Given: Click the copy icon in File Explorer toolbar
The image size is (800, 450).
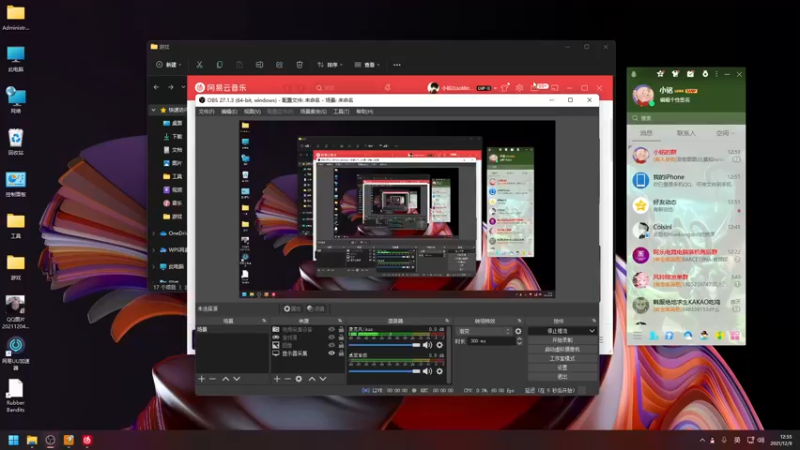Looking at the screenshot, I should point(219,65).
